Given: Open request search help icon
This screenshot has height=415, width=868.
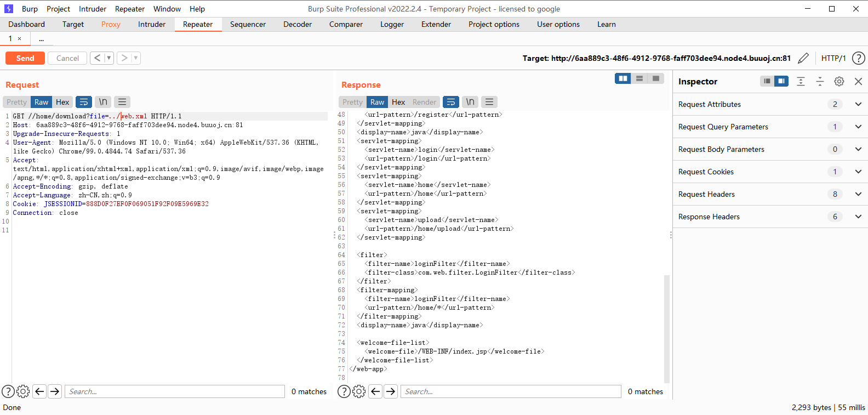Looking at the screenshot, I should [x=8, y=391].
